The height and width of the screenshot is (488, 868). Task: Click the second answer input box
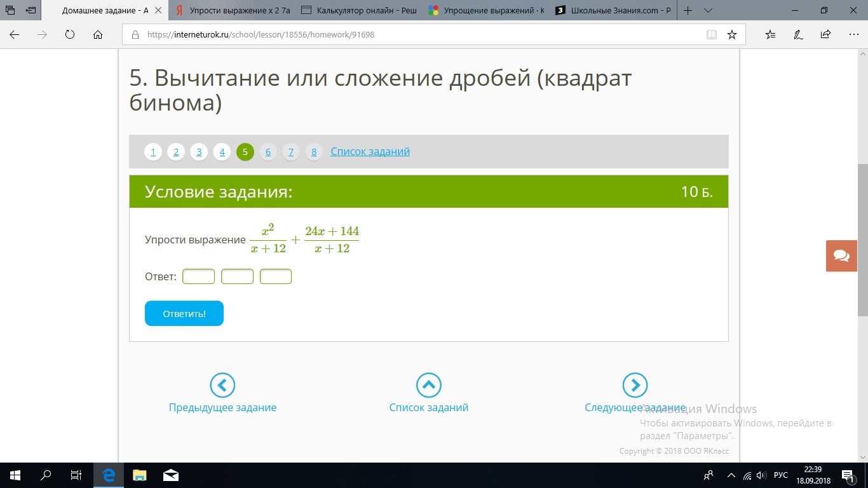237,276
